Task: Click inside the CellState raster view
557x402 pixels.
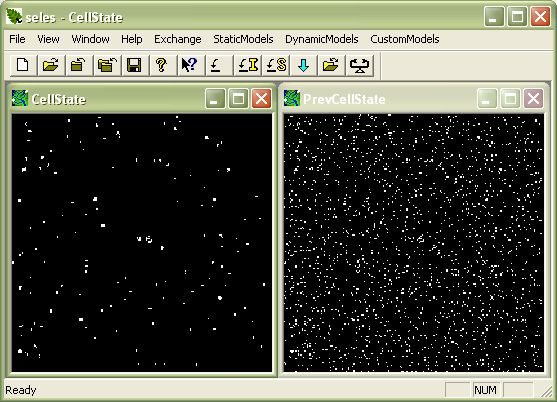Action: (142, 243)
